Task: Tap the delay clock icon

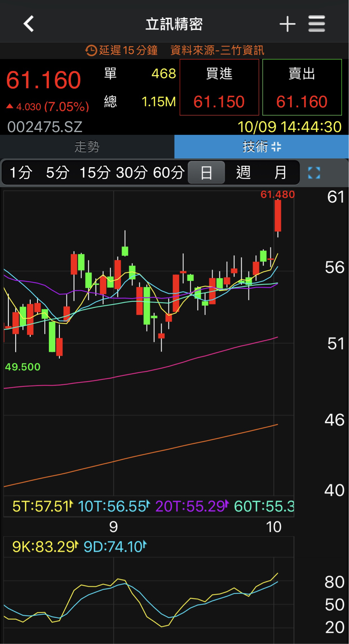Action: 91,51
